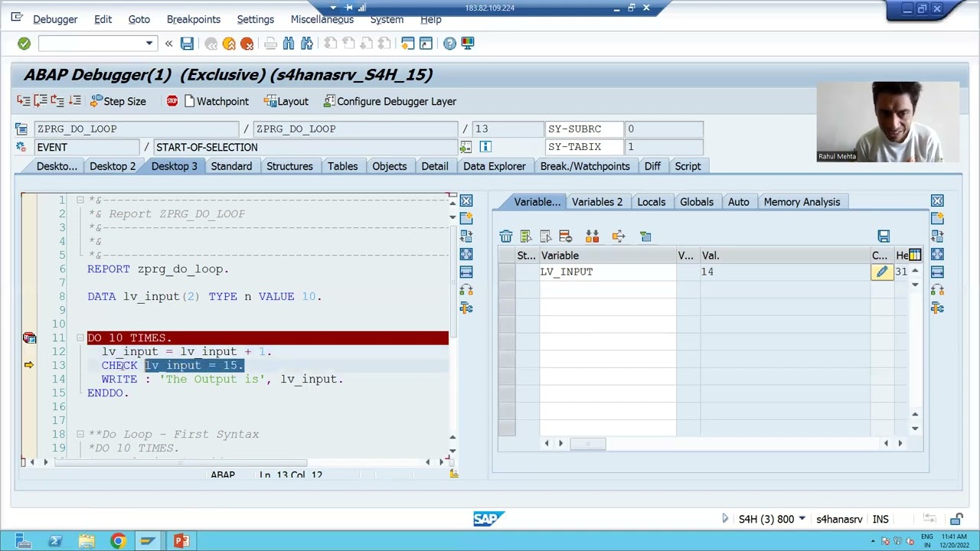
Task: Click the Step Size button
Action: pos(118,101)
